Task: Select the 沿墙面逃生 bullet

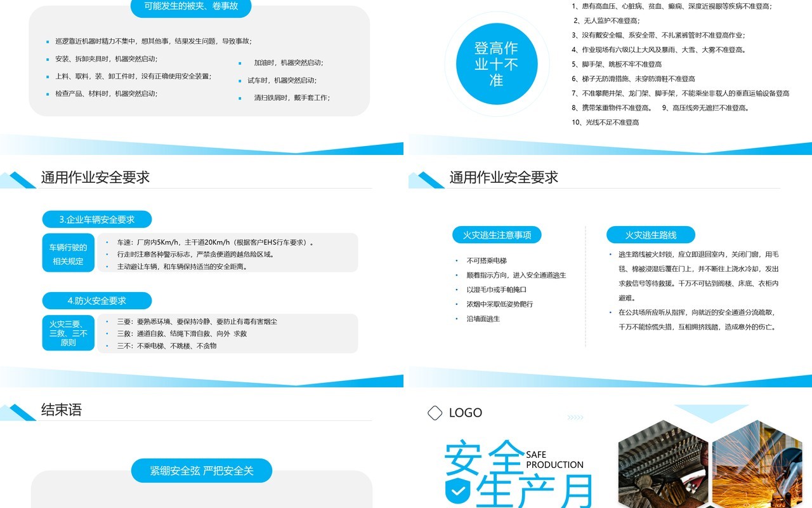Action: click(483, 319)
